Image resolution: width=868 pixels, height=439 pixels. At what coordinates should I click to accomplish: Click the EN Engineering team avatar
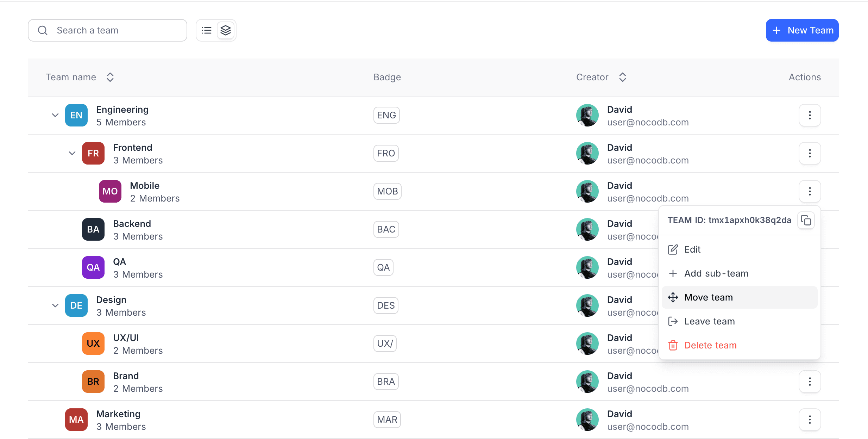(76, 115)
